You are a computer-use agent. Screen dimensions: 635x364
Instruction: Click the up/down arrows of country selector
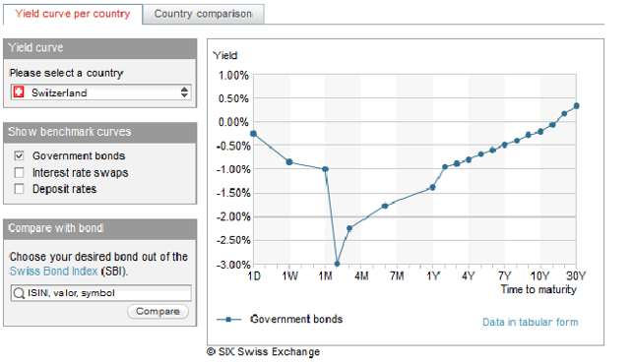[184, 92]
